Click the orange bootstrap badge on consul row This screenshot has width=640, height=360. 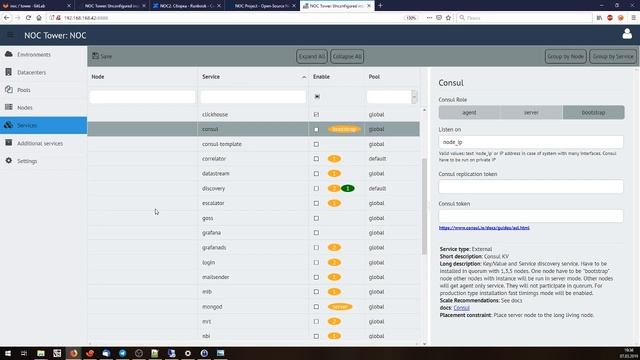(344, 129)
